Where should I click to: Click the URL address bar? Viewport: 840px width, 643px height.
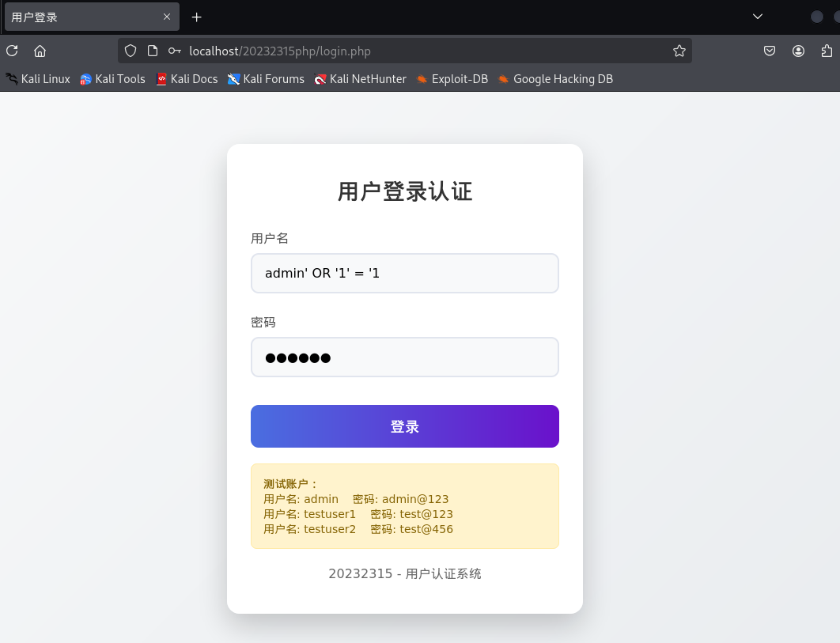404,51
